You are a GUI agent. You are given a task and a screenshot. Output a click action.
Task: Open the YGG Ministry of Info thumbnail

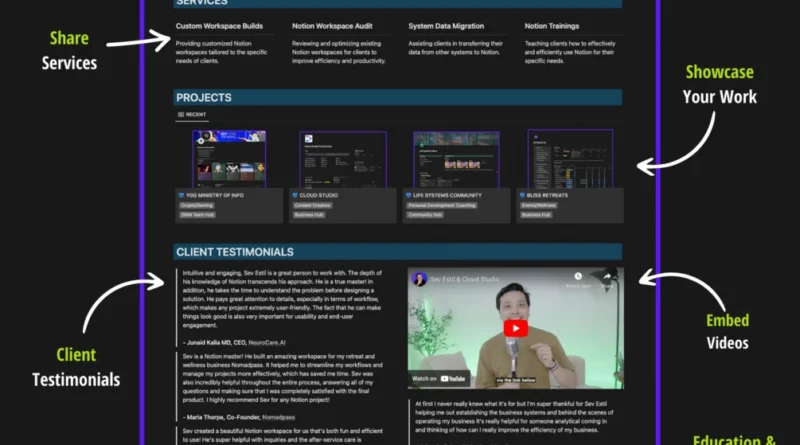coord(229,159)
